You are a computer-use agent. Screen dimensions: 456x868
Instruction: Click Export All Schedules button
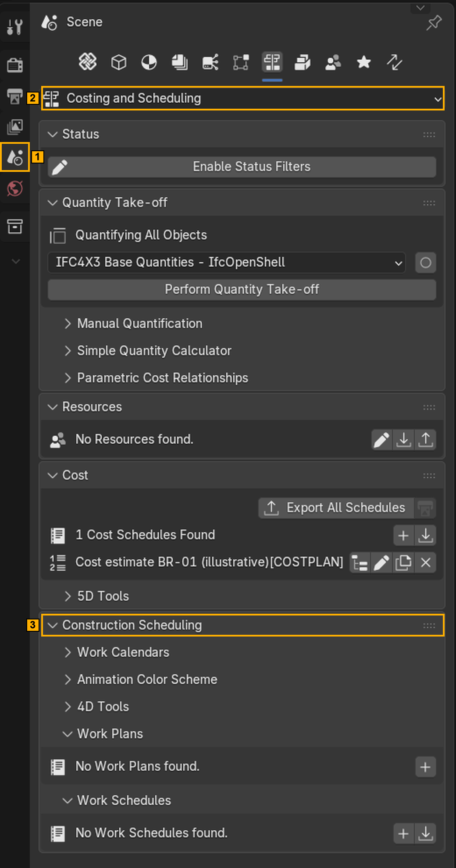pyautogui.click(x=336, y=508)
